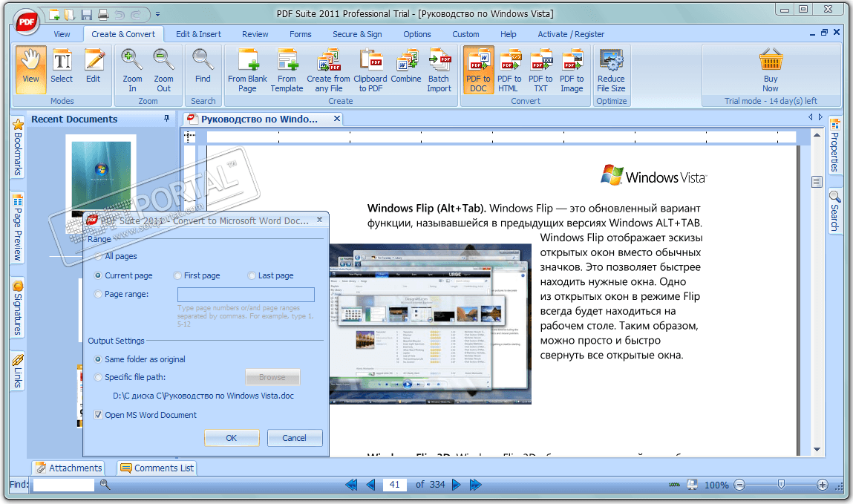
Task: Open quick access toolbar customize dropdown
Action: point(157,15)
